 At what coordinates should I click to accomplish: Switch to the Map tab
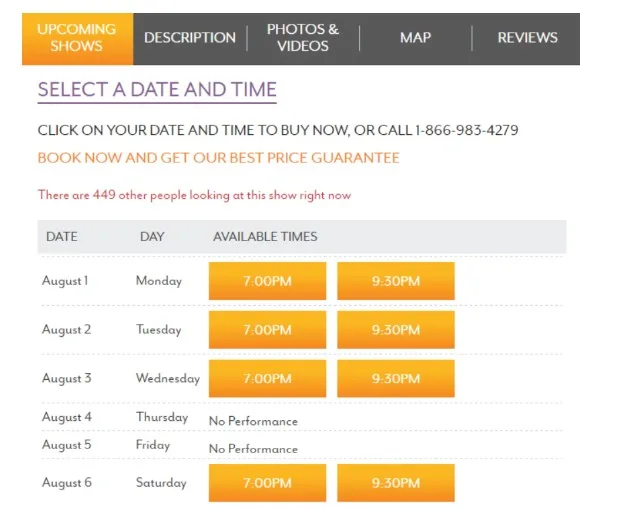[415, 38]
